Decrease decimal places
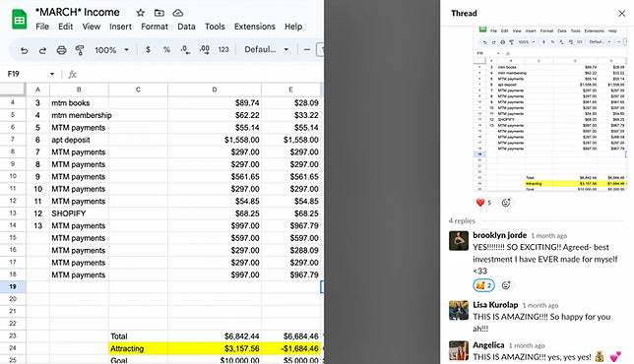Viewport: 634px width, 364px height. click(185, 50)
